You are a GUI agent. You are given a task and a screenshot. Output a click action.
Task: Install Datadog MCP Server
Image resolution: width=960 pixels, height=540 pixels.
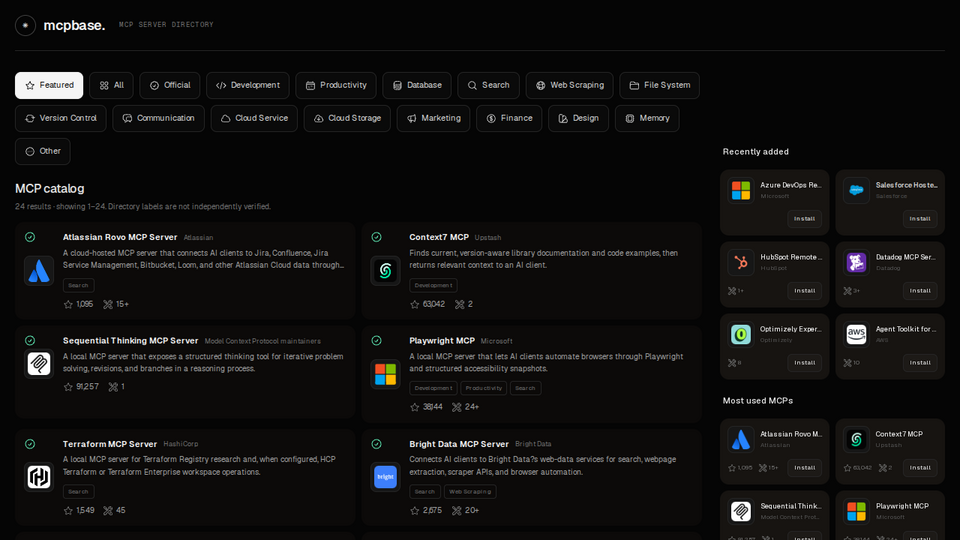920,291
